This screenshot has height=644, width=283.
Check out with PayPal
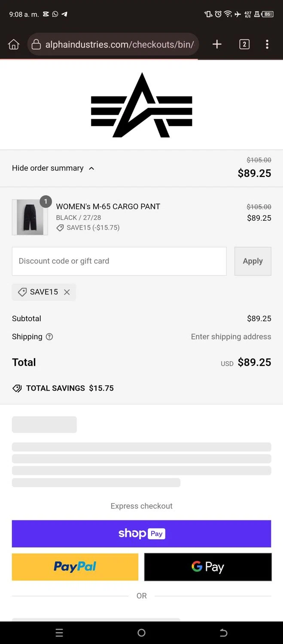[75, 567]
